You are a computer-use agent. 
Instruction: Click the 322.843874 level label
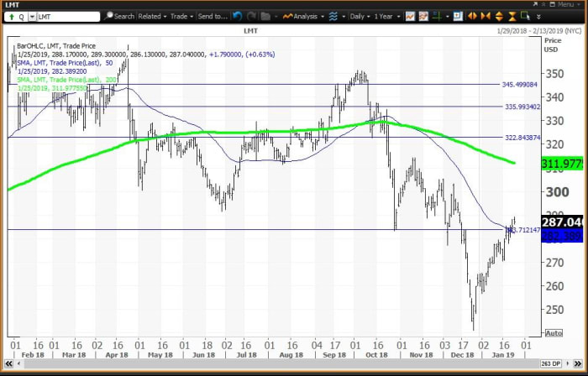(x=522, y=138)
